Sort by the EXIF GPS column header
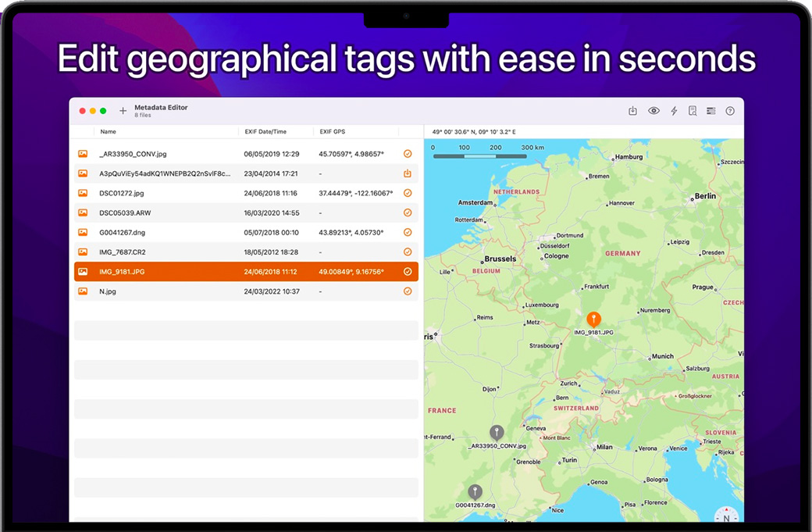 pos(333,132)
